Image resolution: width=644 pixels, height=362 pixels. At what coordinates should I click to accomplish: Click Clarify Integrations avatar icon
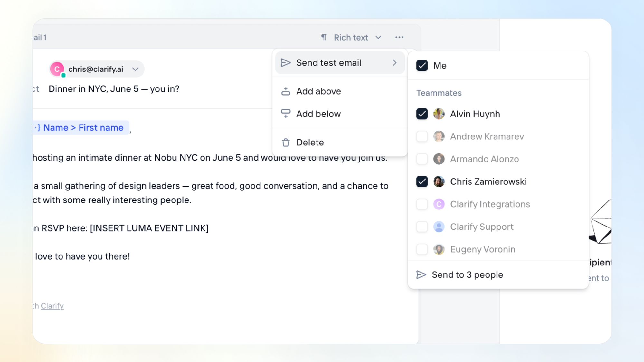point(439,204)
